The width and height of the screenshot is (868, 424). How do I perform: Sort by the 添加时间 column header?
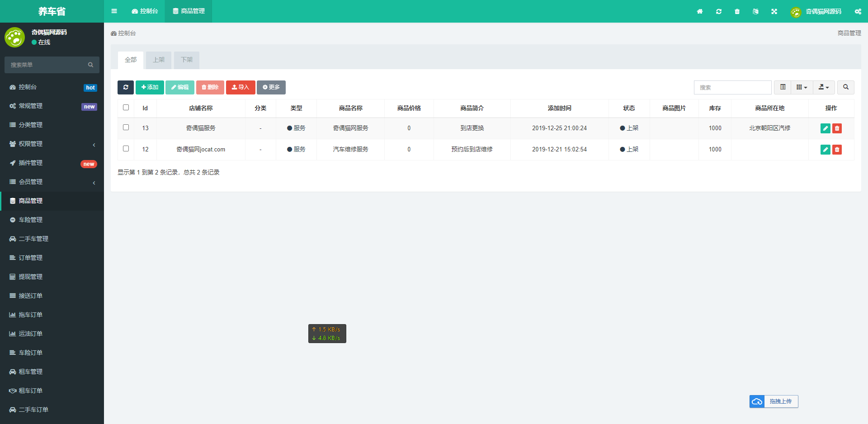click(x=559, y=108)
